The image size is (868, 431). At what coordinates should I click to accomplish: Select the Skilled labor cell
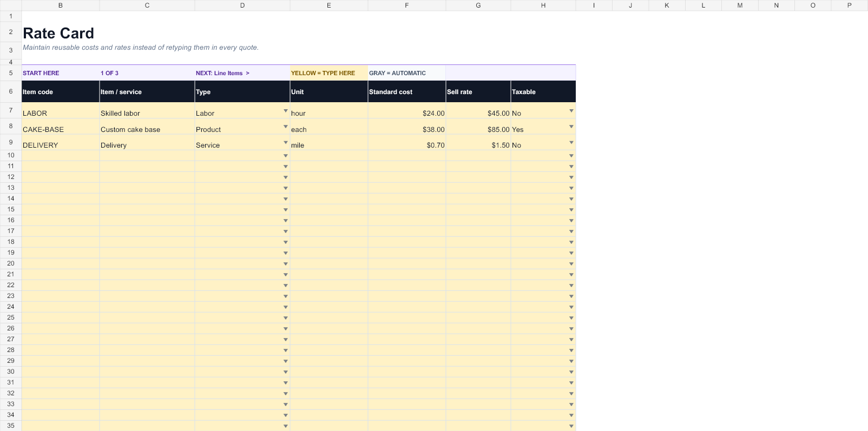tap(147, 110)
